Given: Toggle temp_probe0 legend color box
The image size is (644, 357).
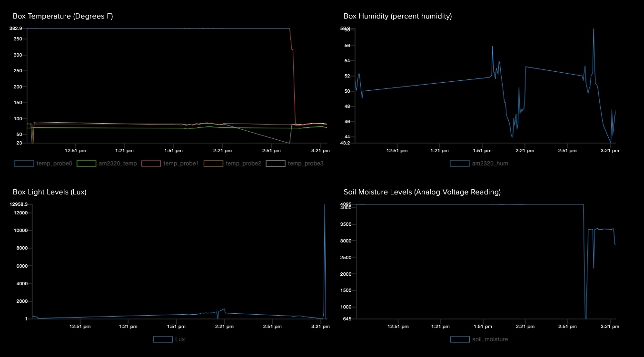Looking at the screenshot, I should point(24,164).
